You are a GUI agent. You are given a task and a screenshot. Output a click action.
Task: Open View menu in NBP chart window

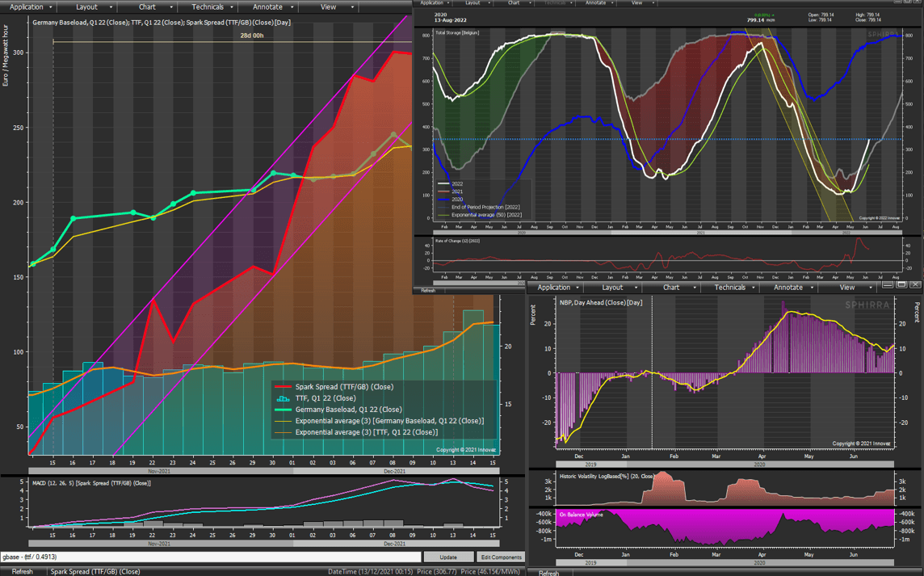(846, 287)
